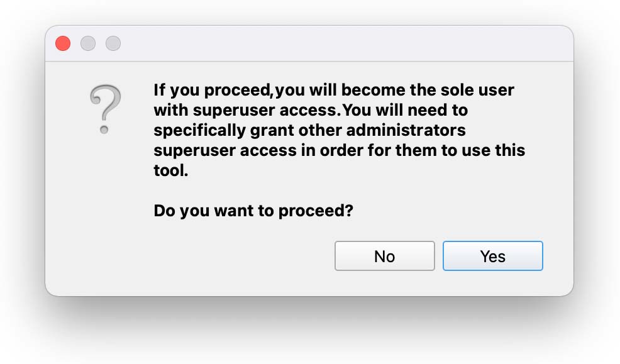Image resolution: width=620 pixels, height=364 pixels.
Task: Click the superuser access warning paragraph
Action: pos(340,130)
